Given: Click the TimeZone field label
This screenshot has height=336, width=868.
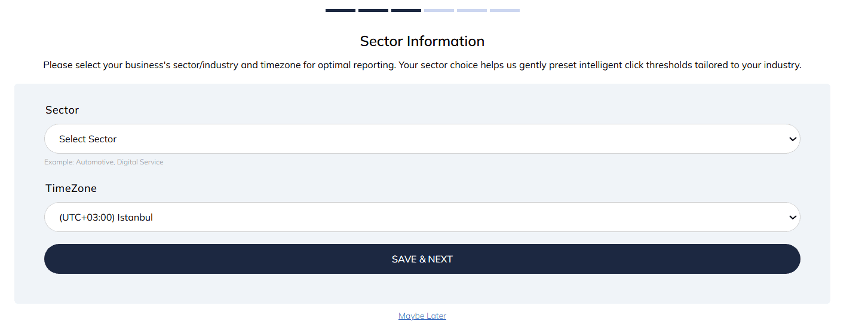Looking at the screenshot, I should point(71,188).
